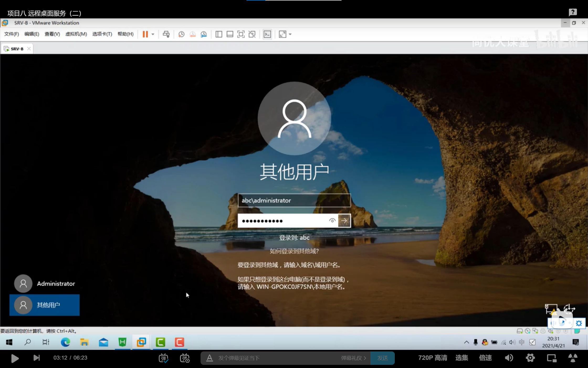Toggle danmaku display on the player
This screenshot has width=588, height=368.
point(163,358)
